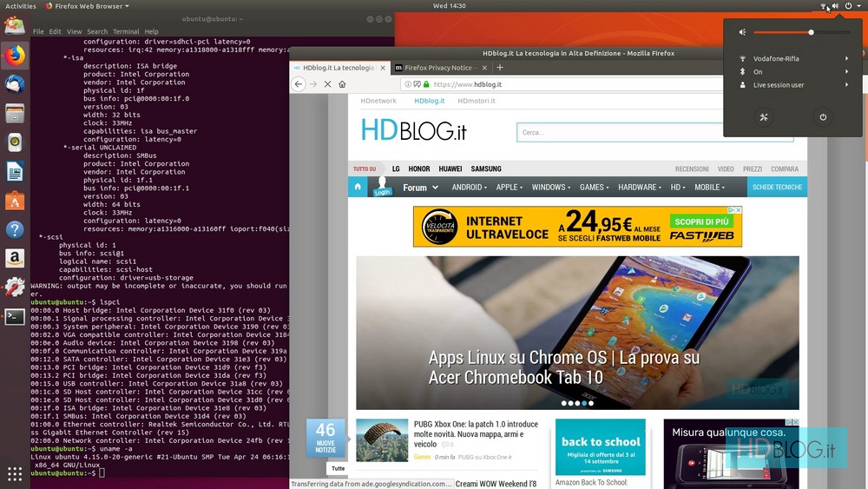
Task: Click volume icon in the top bar
Action: [x=835, y=5]
